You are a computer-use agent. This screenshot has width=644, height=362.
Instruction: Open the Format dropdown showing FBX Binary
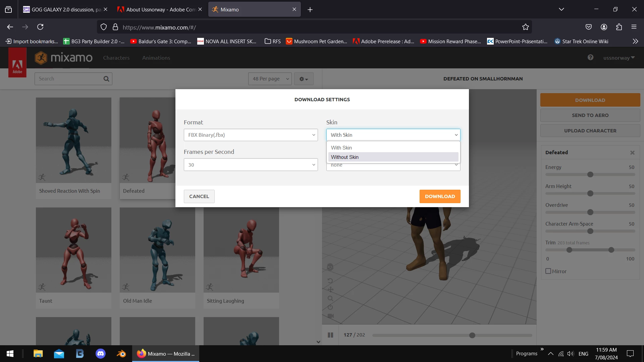[x=251, y=135]
